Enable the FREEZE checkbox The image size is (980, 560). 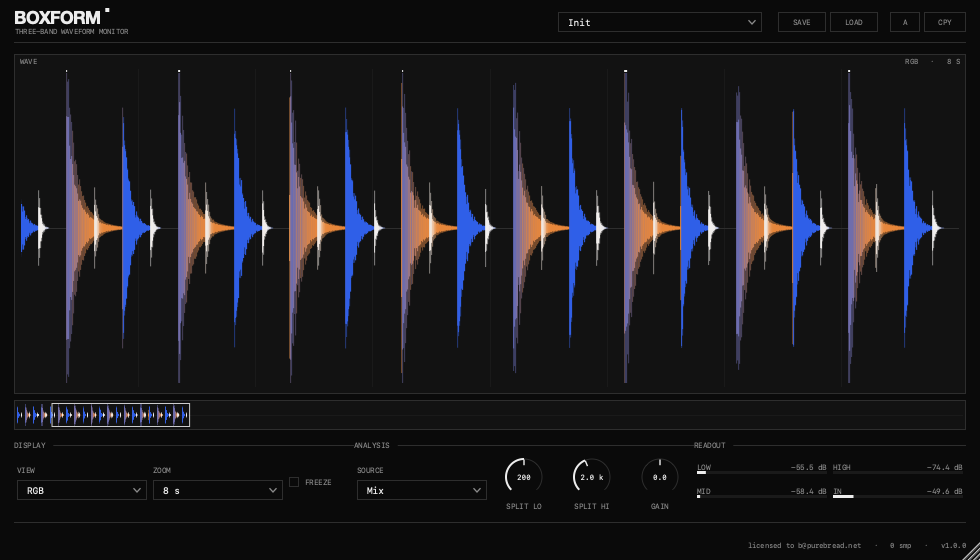click(x=294, y=482)
